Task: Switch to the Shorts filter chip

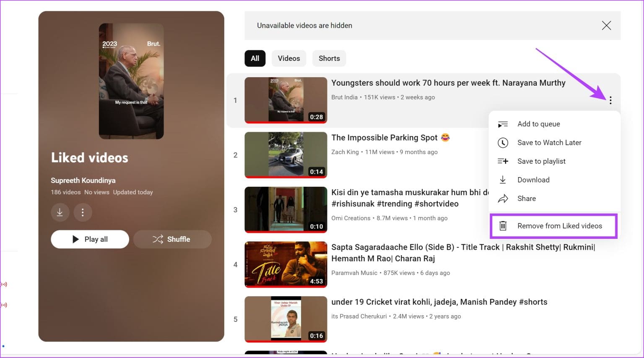Action: click(x=329, y=58)
